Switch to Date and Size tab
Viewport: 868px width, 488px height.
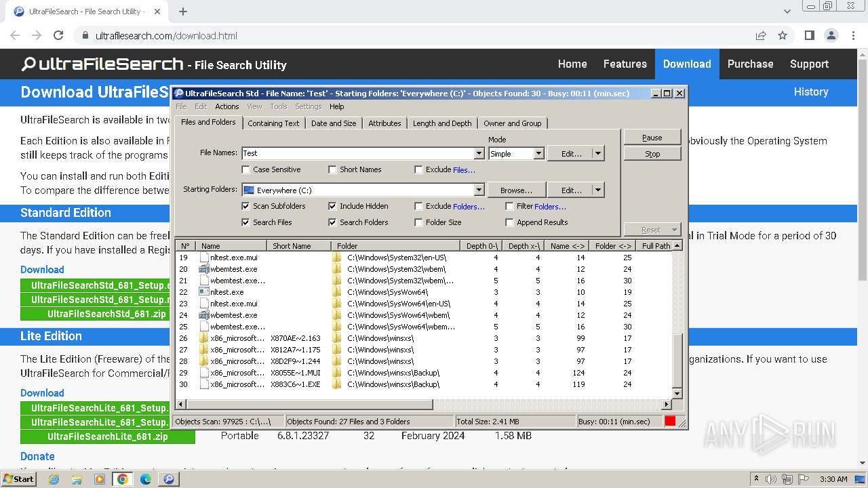(334, 123)
